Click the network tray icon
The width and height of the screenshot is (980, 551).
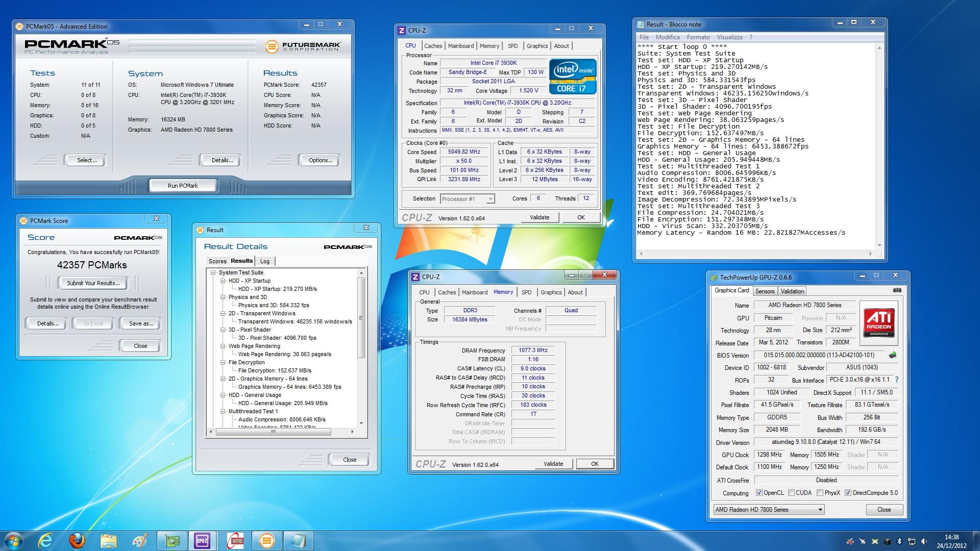[912, 541]
